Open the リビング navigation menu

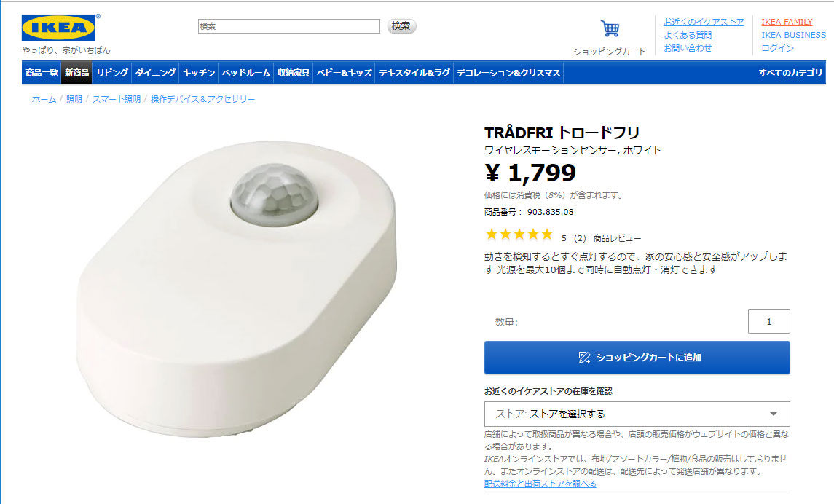(x=112, y=73)
